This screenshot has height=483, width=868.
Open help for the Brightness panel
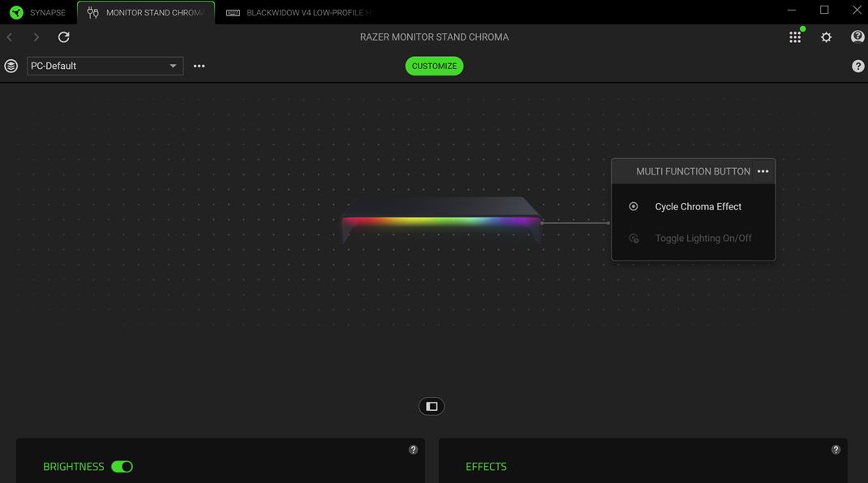coord(412,449)
